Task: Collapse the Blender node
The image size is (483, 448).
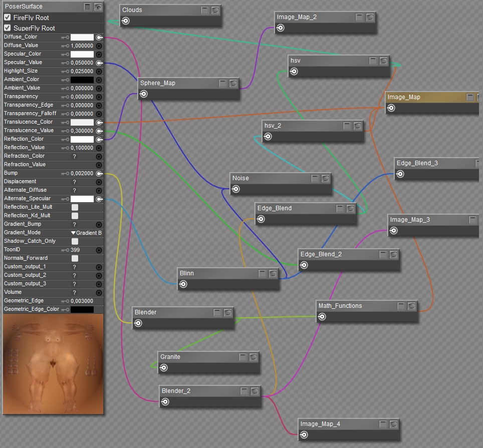Action: (217, 312)
